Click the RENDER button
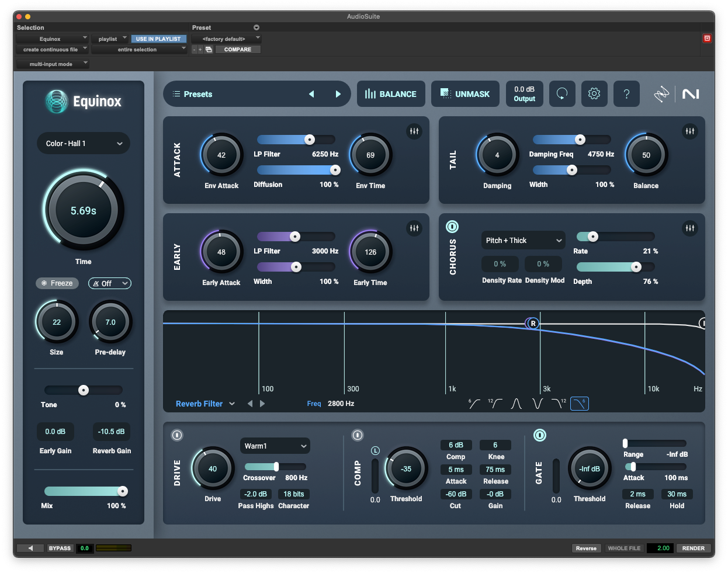This screenshot has height=573, width=728. [x=693, y=548]
